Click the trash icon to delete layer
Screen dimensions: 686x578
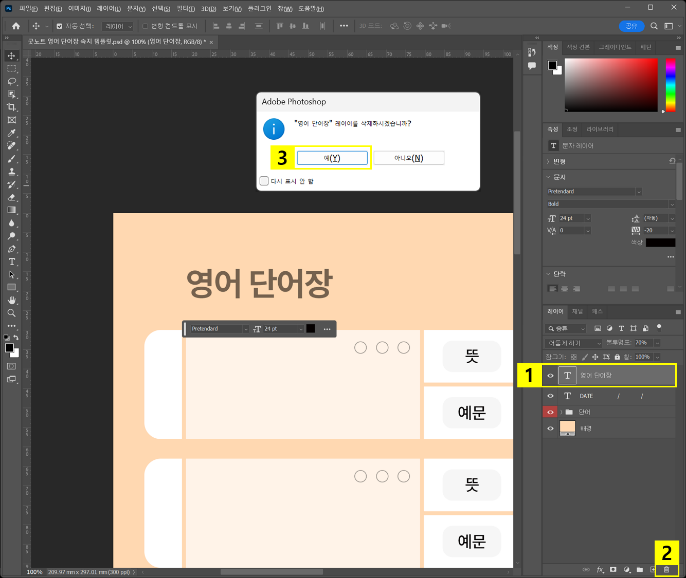[667, 569]
